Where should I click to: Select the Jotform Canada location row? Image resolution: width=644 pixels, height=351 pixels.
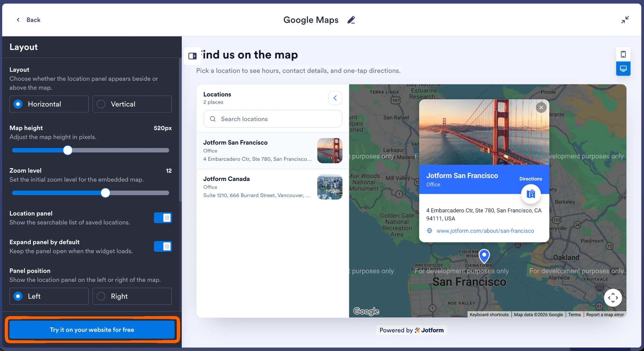(x=273, y=187)
